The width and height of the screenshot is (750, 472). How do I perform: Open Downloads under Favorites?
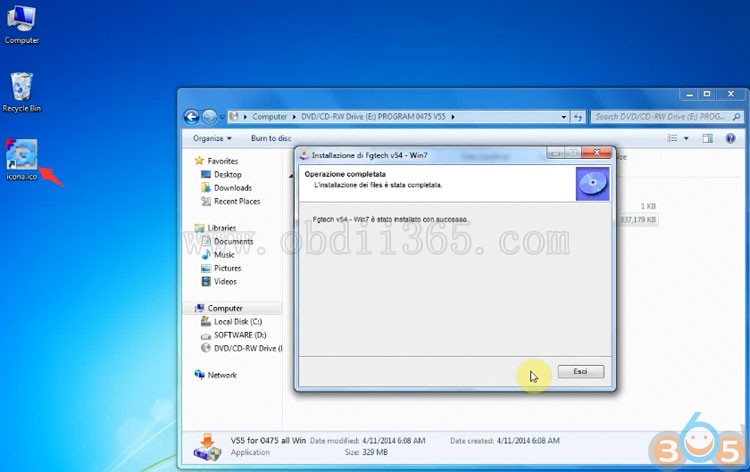233,188
